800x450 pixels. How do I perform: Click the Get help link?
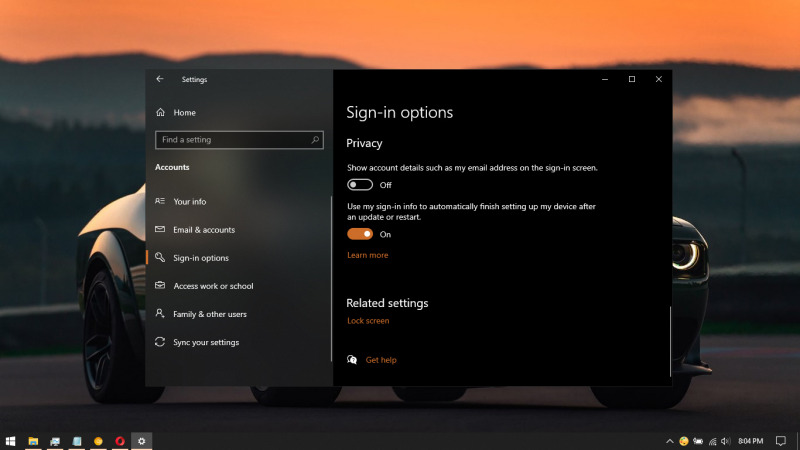(381, 360)
